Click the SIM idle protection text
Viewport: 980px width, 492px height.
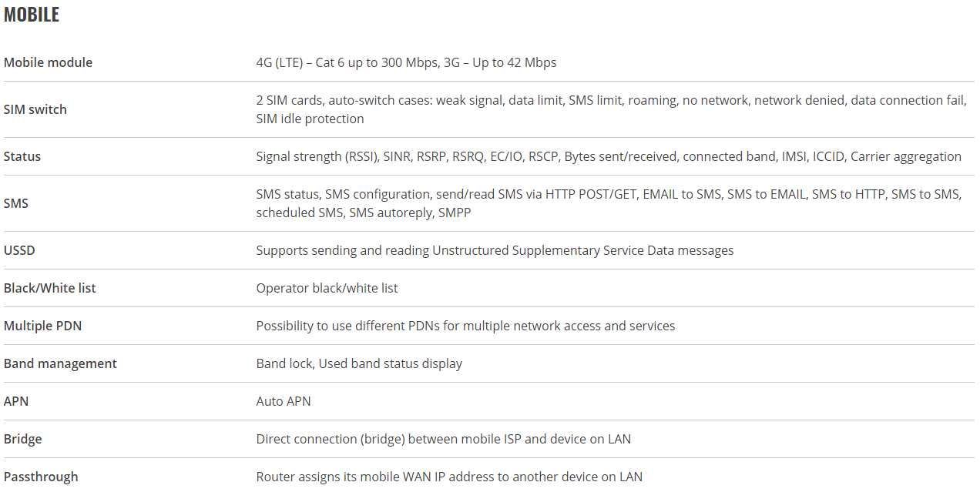pos(310,119)
